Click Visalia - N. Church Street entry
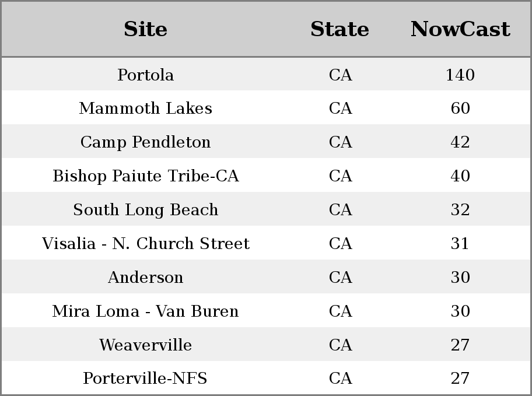Viewport: 532px width, 396px height. [x=146, y=243]
